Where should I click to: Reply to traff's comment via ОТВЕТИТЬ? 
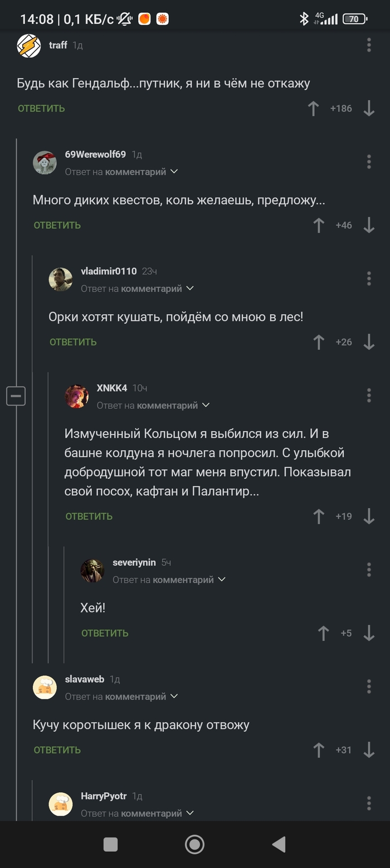click(41, 109)
